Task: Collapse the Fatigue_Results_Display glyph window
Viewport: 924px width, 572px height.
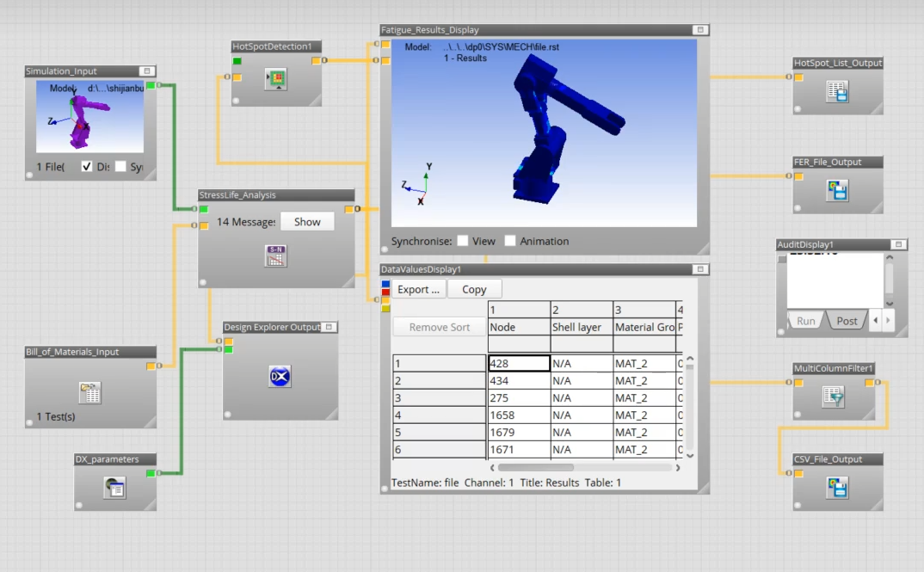Action: coord(700,29)
